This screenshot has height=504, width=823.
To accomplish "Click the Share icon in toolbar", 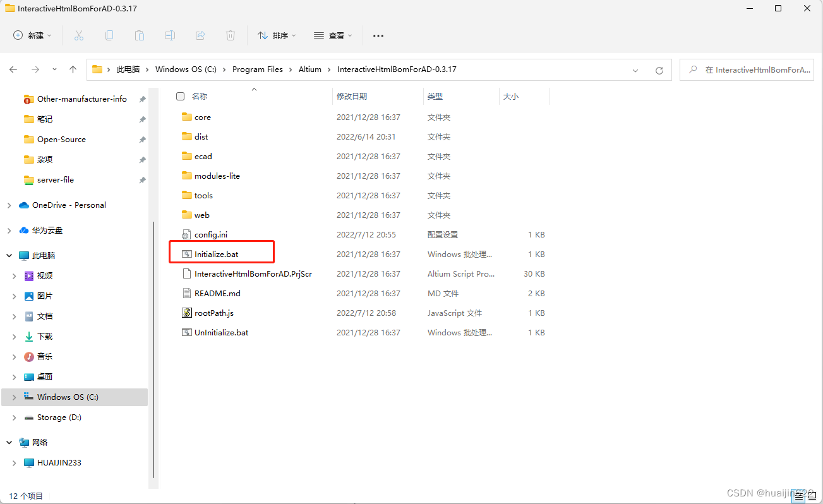I will (x=200, y=35).
